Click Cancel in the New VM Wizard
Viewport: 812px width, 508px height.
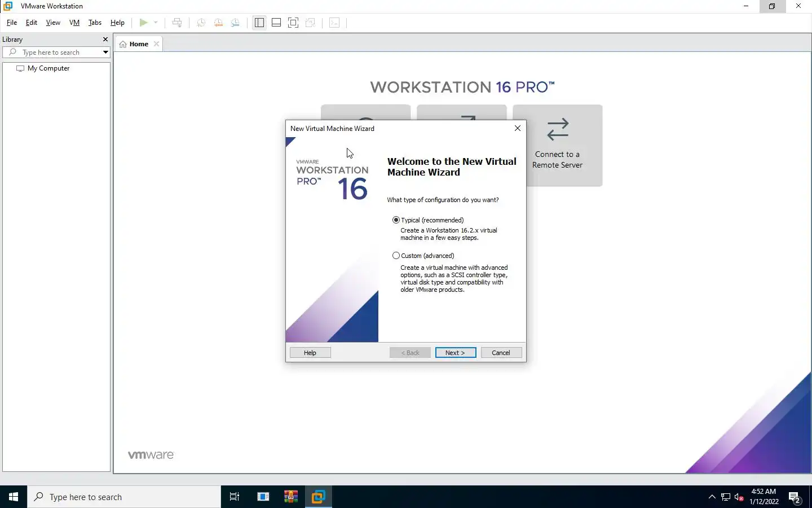(x=501, y=353)
